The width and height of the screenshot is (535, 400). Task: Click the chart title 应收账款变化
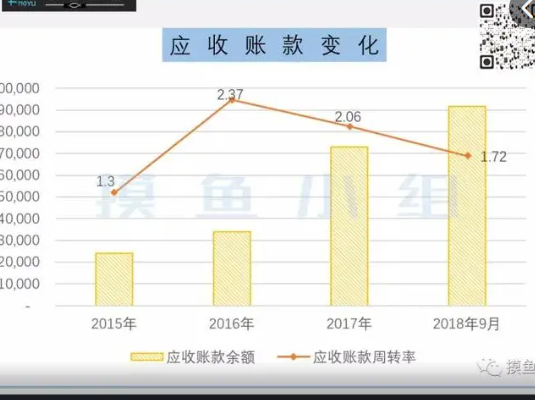tap(274, 45)
